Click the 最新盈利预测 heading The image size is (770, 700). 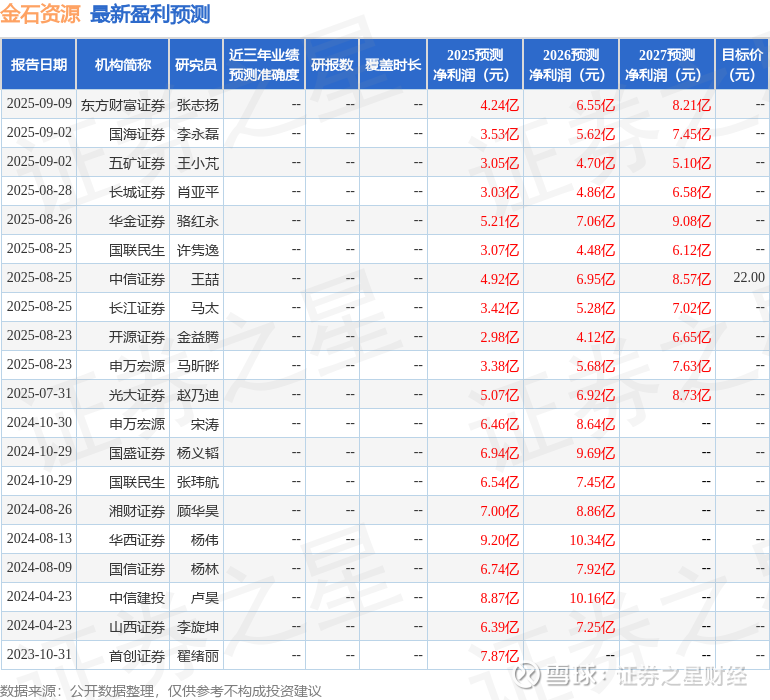pyautogui.click(x=150, y=14)
